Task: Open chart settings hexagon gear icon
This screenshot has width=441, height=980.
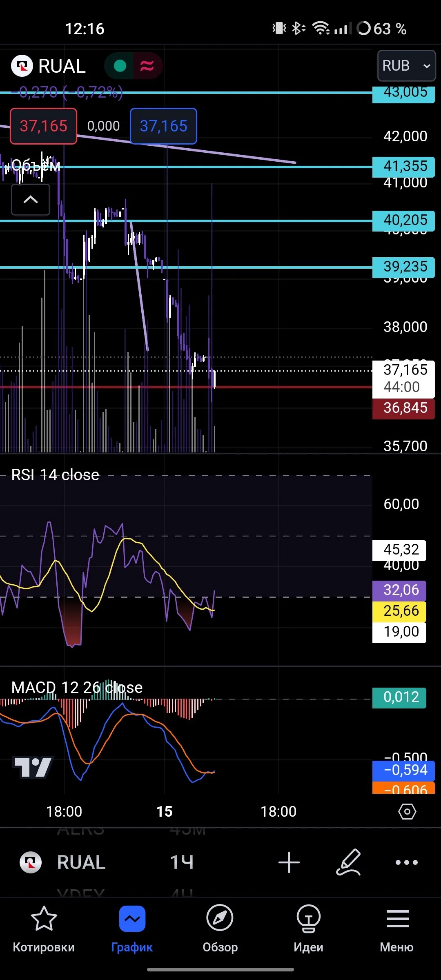Action: click(407, 811)
